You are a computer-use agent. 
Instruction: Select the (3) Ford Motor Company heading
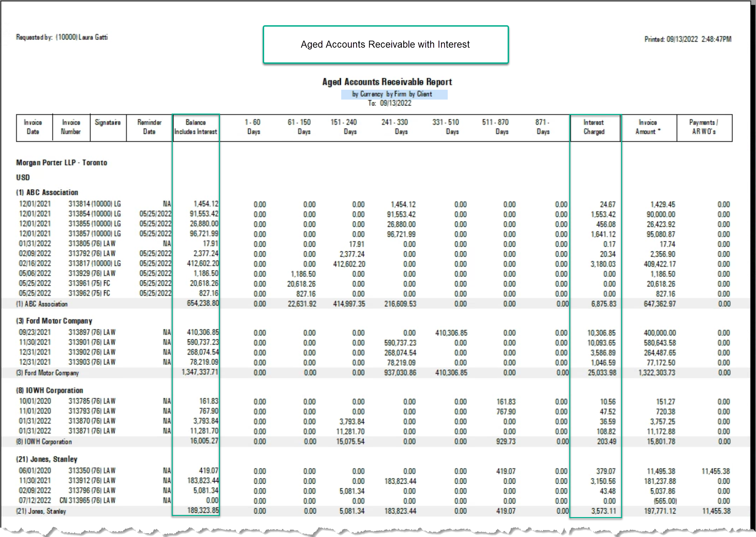coord(54,321)
